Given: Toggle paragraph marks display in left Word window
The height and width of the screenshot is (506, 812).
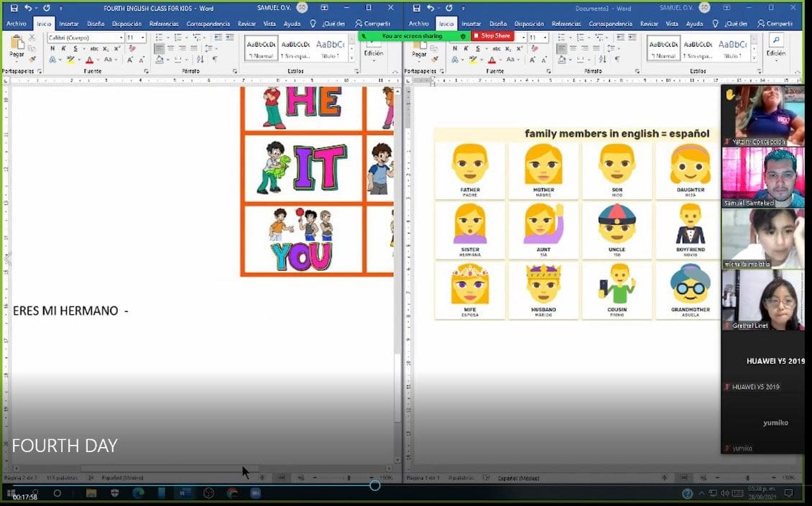Looking at the screenshot, I should point(215,60).
